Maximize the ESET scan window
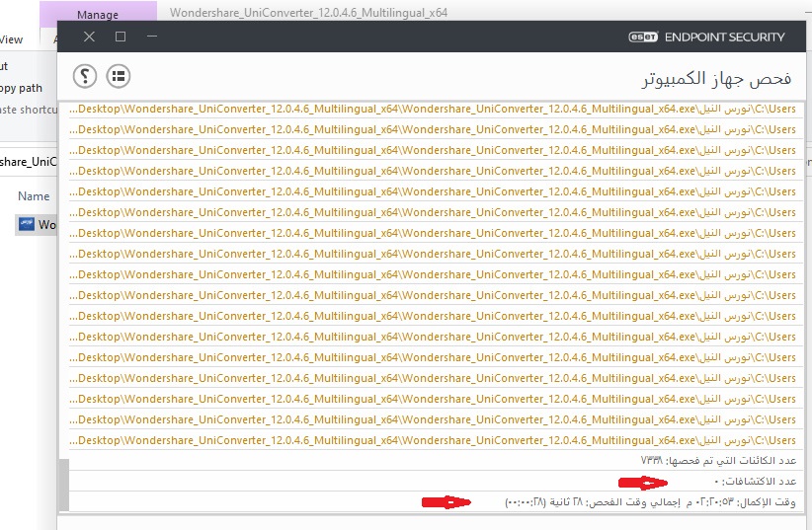The height and width of the screenshot is (530, 812). coord(121,37)
